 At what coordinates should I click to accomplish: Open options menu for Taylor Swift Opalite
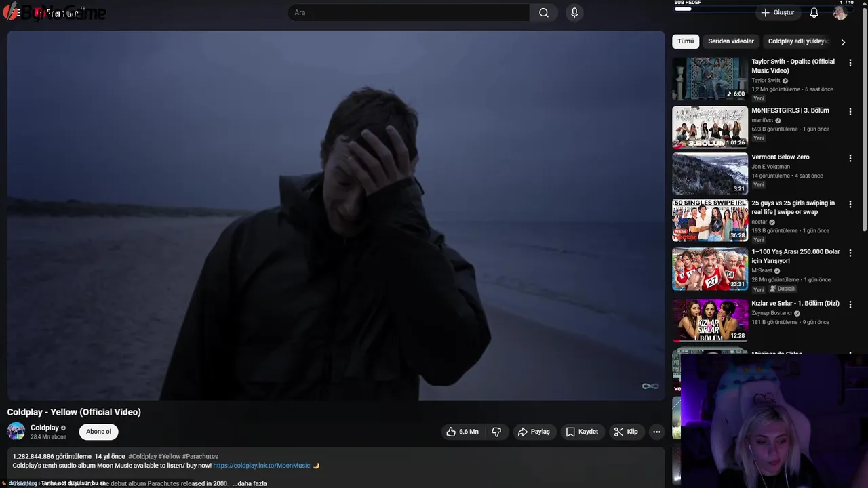point(850,62)
